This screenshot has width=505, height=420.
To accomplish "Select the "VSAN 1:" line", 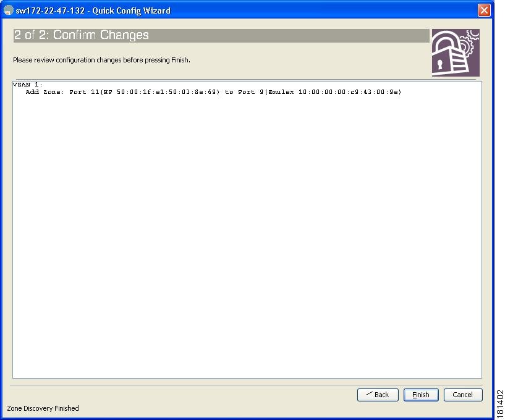I will 28,85.
